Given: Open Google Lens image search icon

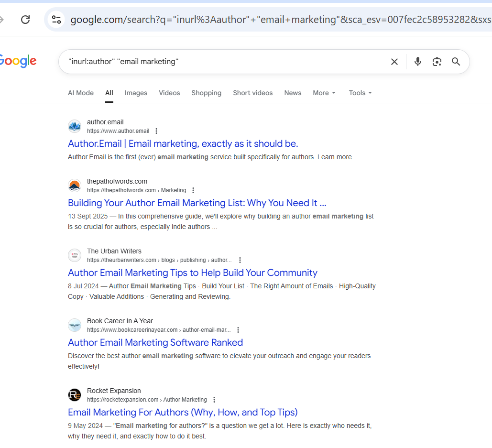Looking at the screenshot, I should coord(437,62).
